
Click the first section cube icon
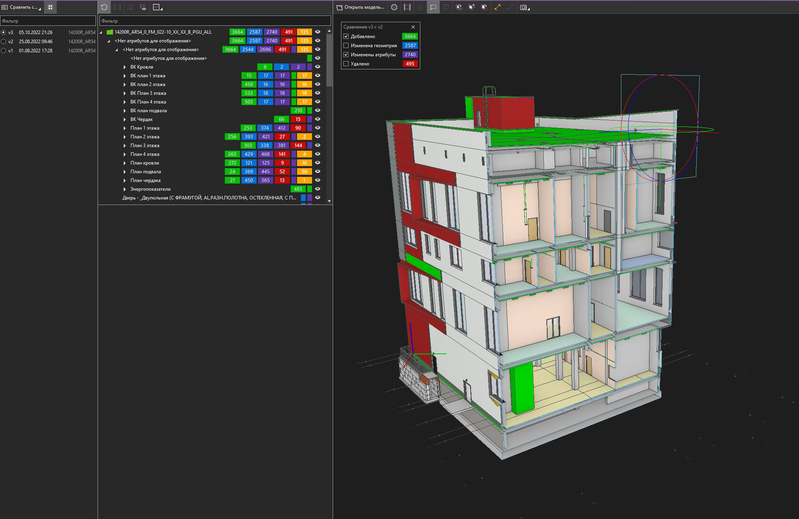point(459,7)
